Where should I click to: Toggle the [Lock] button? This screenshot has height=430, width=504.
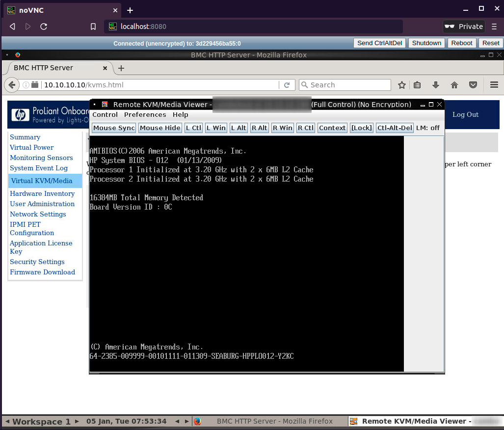[362, 128]
